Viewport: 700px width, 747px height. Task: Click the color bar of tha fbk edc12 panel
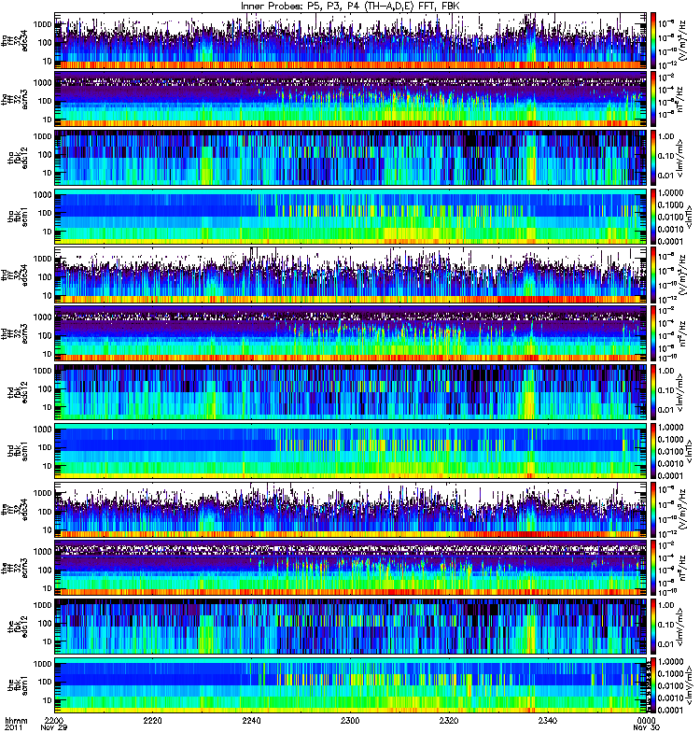(652, 158)
